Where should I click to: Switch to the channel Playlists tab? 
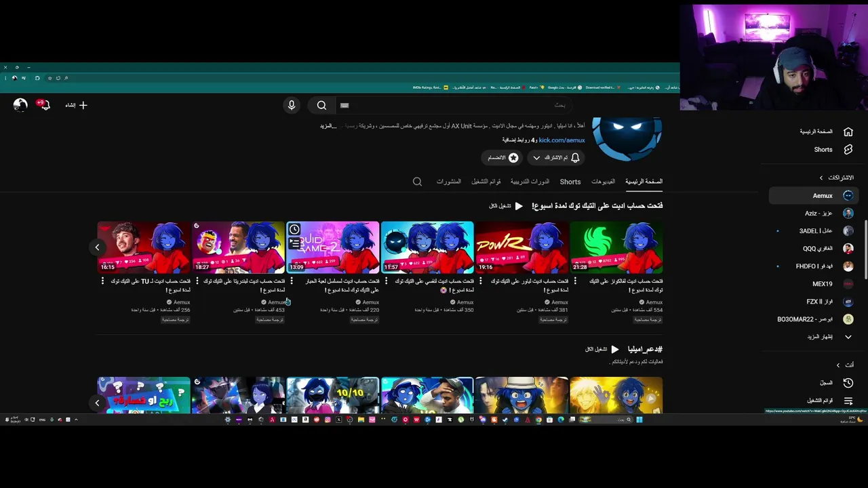[486, 182]
